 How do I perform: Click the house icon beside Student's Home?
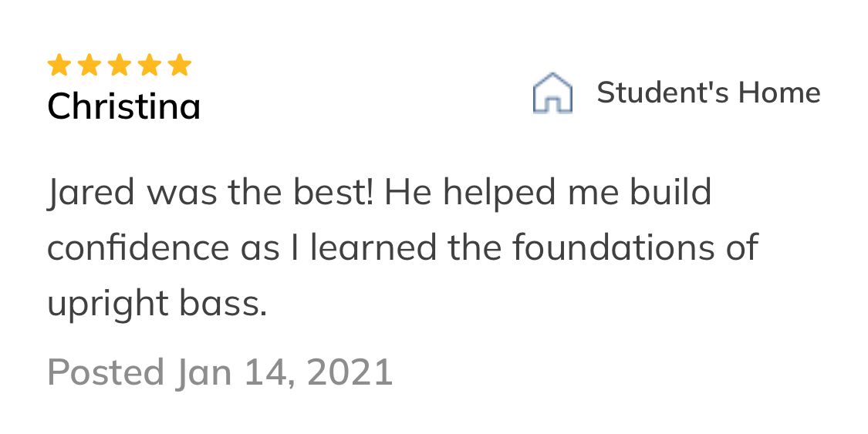pyautogui.click(x=552, y=93)
